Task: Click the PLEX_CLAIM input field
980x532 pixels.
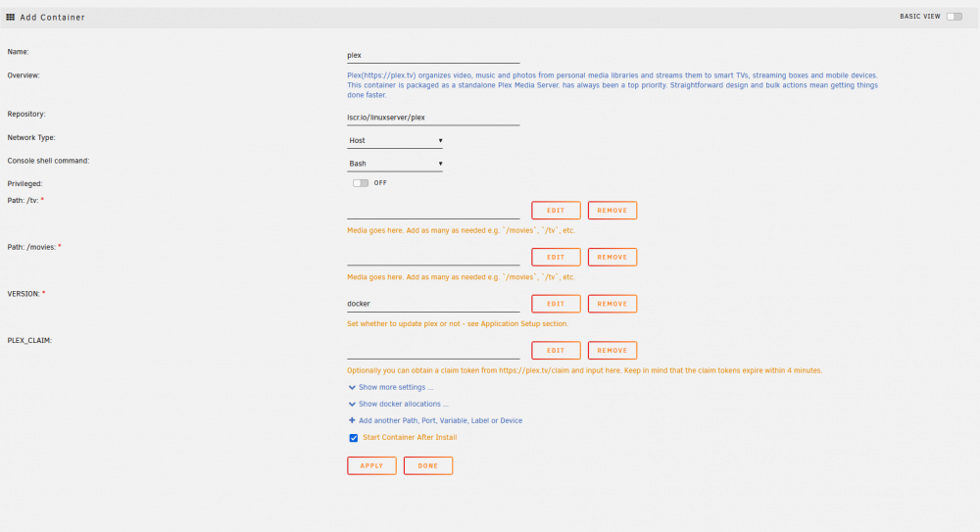Action: coord(433,351)
